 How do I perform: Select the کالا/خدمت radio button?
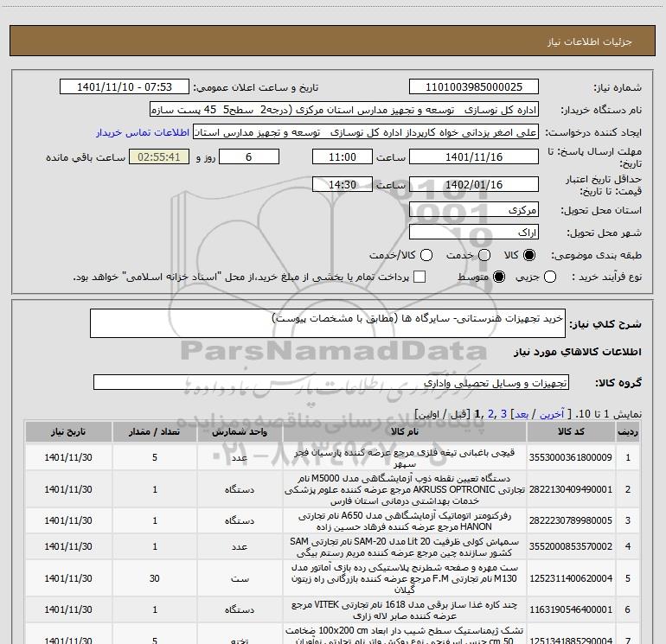[x=426, y=255]
